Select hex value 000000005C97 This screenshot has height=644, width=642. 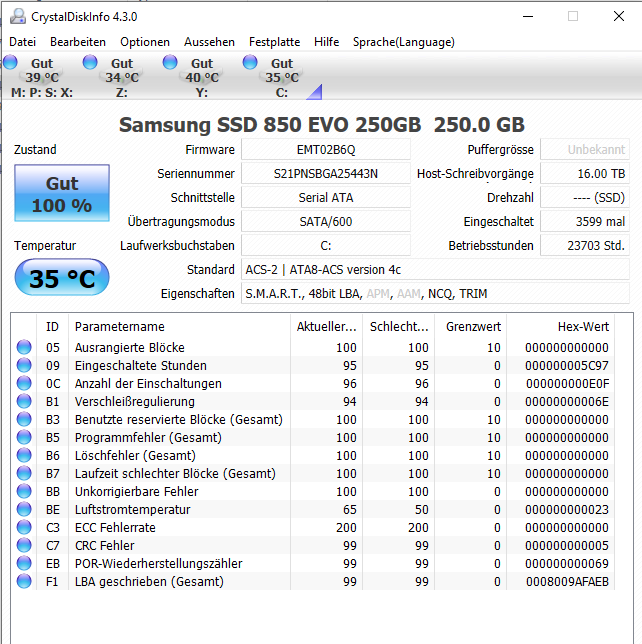[567, 365]
